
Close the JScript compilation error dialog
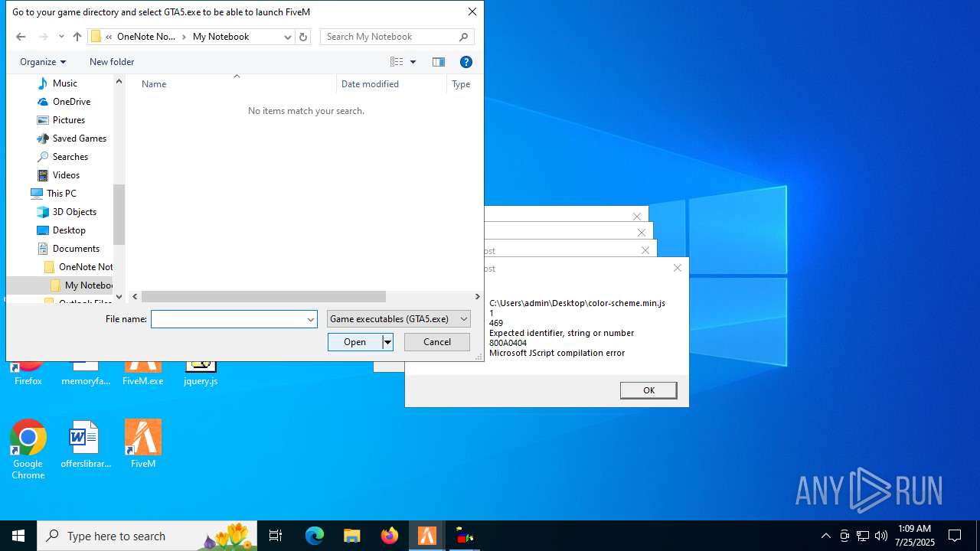(677, 268)
